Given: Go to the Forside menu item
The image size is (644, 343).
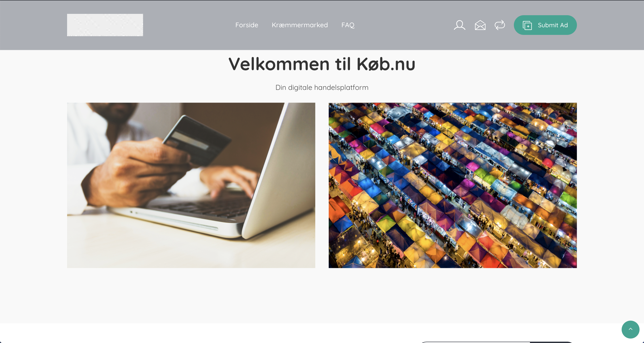Looking at the screenshot, I should click(246, 25).
